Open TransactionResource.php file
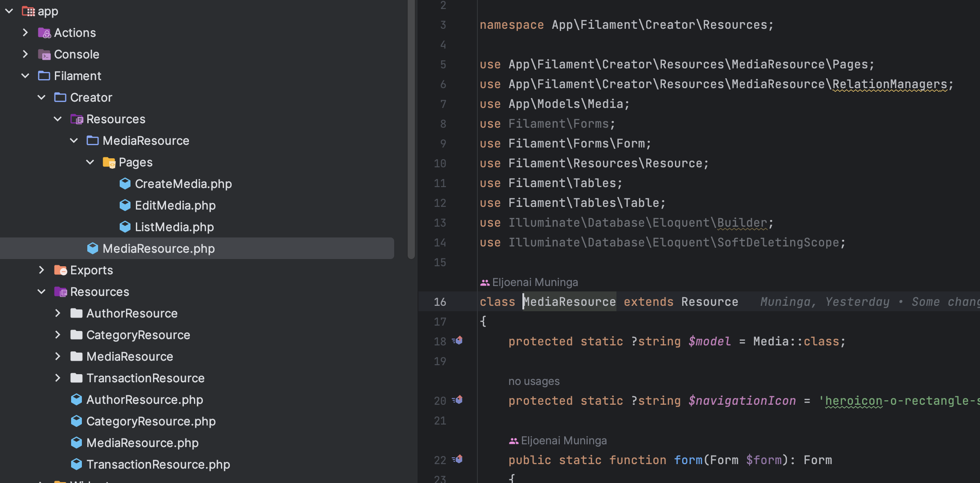Viewport: 980px width, 483px height. 158,465
